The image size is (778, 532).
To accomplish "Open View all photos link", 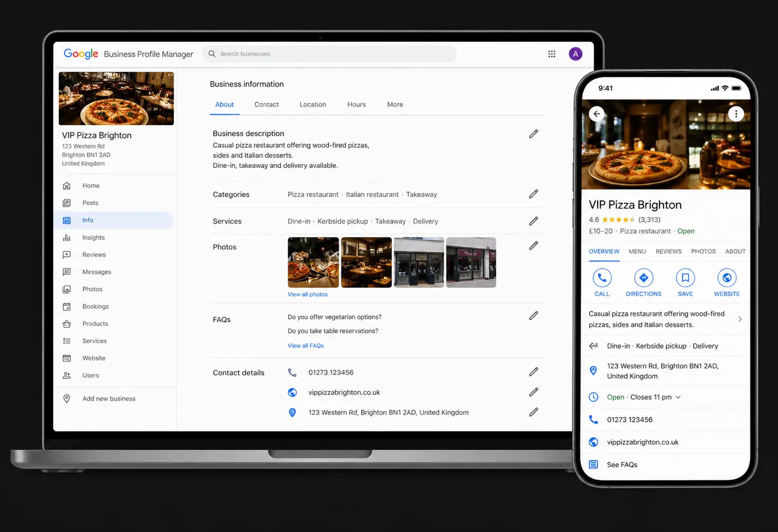I will [x=308, y=294].
